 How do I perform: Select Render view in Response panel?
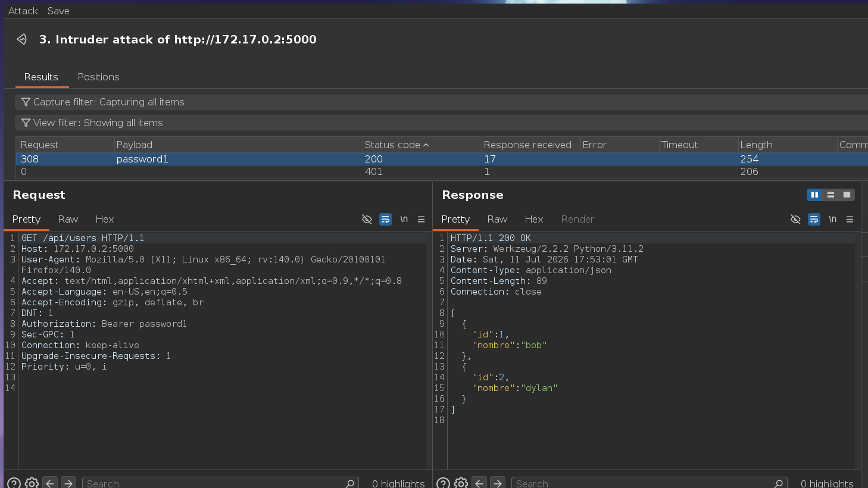click(577, 219)
